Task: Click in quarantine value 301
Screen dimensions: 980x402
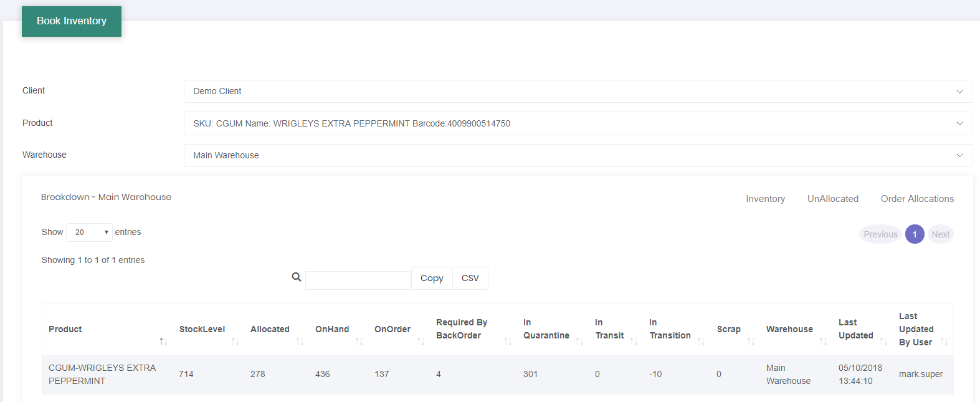Action: (530, 374)
